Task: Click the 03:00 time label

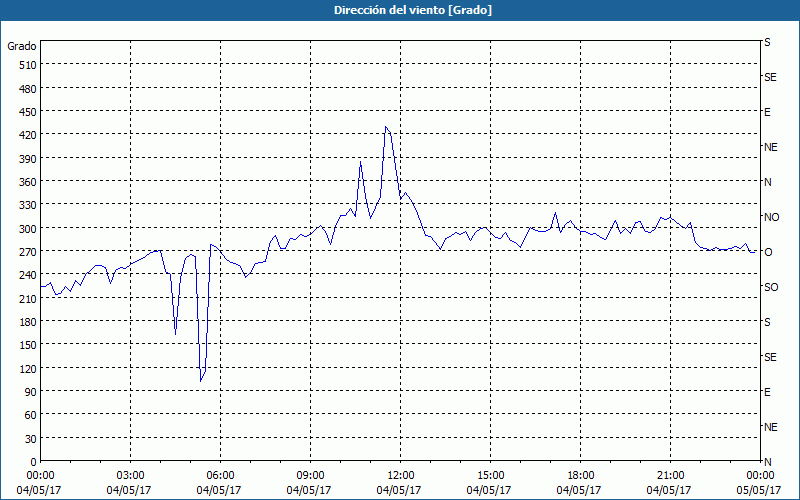Action: click(x=130, y=476)
